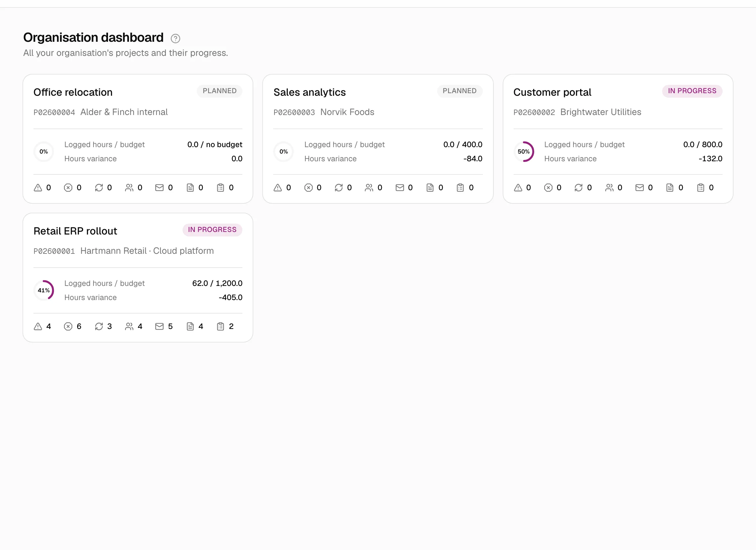Click the 50% progress ring on Customer portal
The width and height of the screenshot is (756, 550).
point(524,152)
